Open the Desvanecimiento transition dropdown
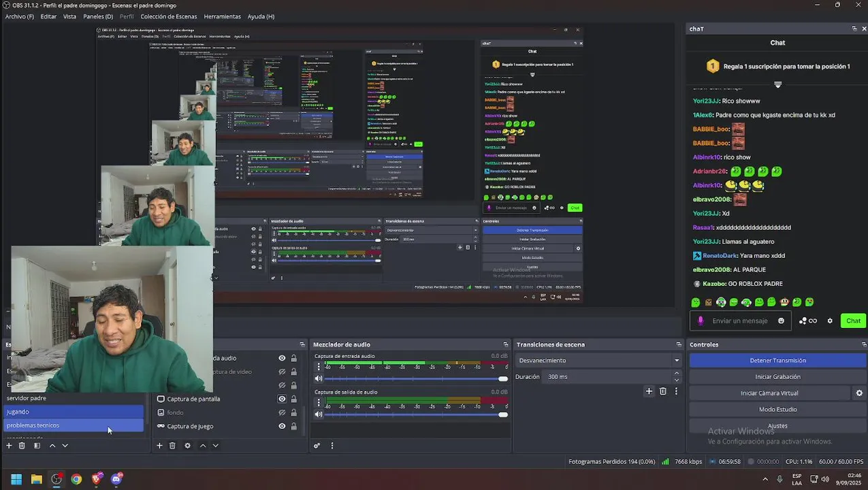Screen dimensions: 868x490 click(598, 360)
